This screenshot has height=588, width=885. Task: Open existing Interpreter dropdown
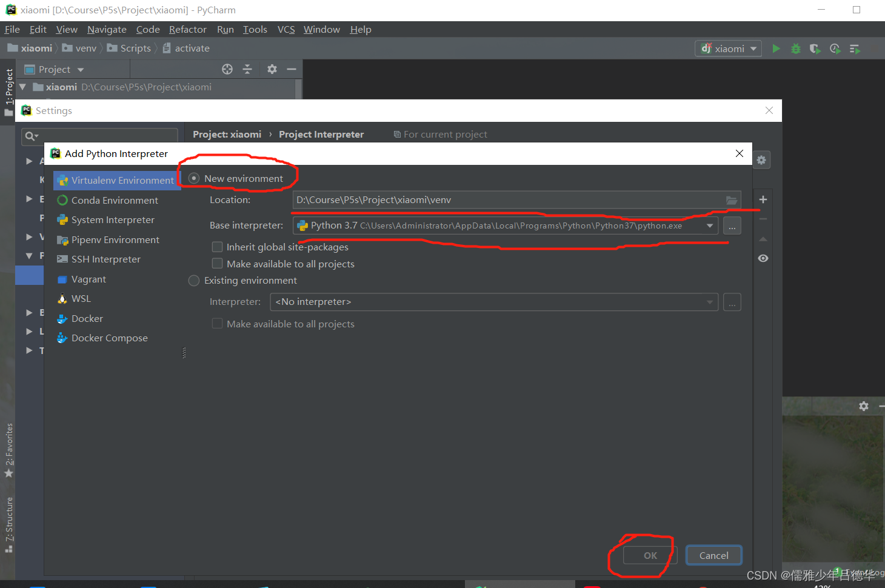(710, 302)
